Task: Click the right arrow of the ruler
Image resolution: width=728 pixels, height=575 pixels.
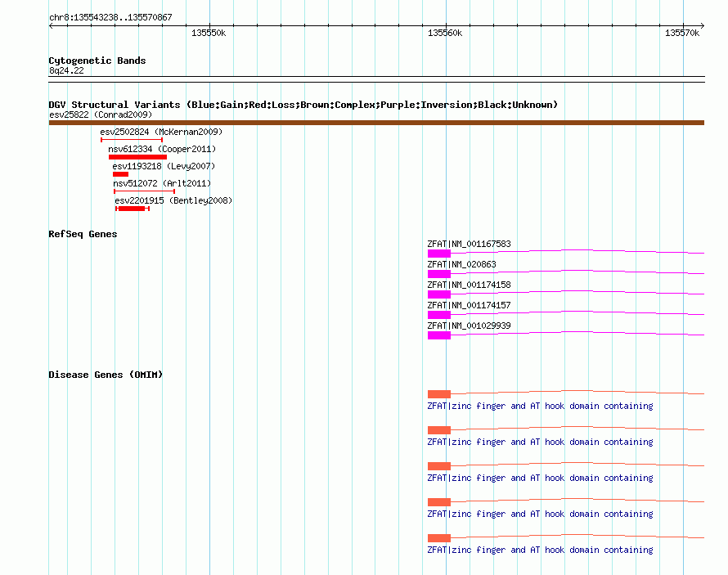Action: pyautogui.click(x=702, y=25)
